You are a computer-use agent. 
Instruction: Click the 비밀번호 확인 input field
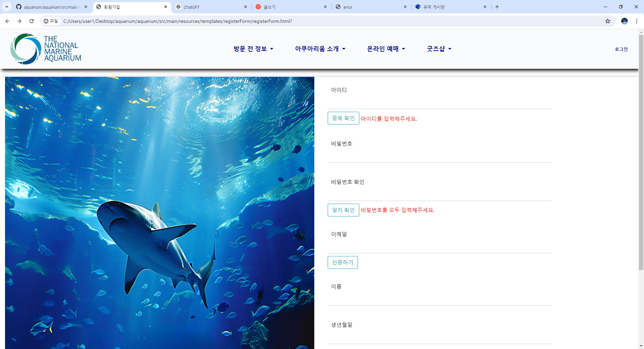click(x=439, y=194)
